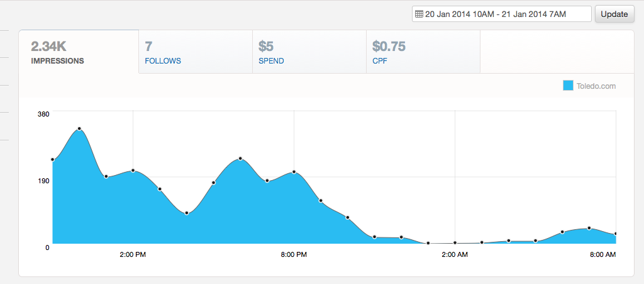
Task: Click the 8:00 AM axis label
Action: pyautogui.click(x=603, y=255)
